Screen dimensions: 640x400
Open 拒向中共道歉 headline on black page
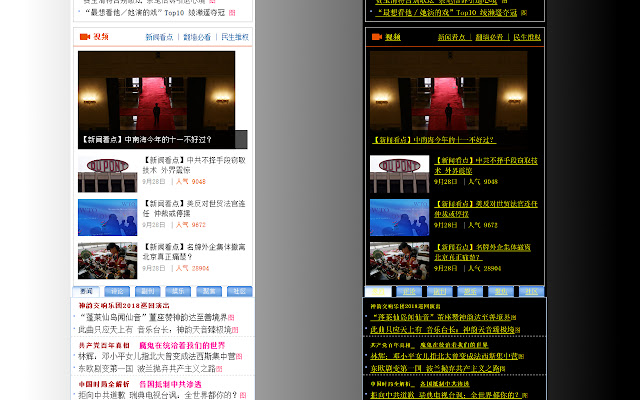(x=446, y=395)
